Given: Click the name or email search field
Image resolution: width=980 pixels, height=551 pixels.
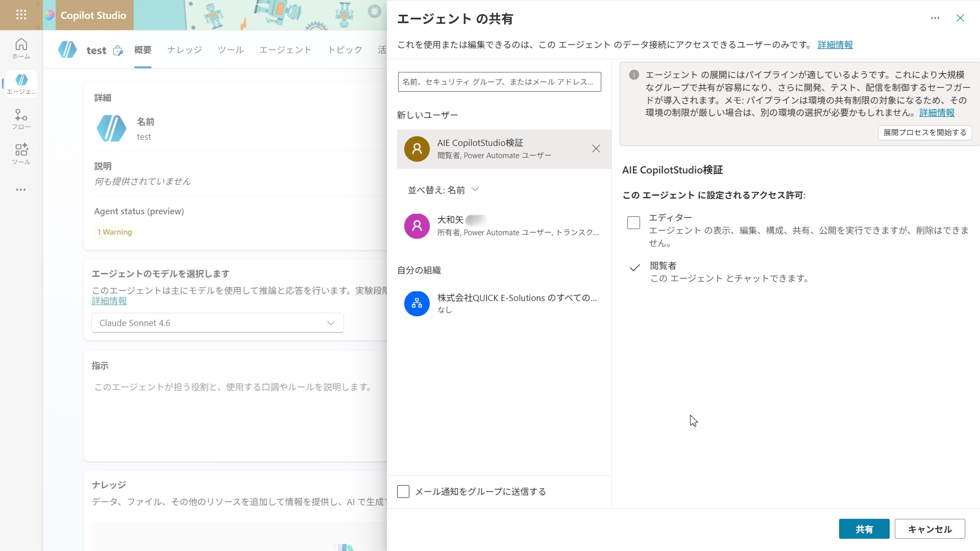Looking at the screenshot, I should (500, 82).
